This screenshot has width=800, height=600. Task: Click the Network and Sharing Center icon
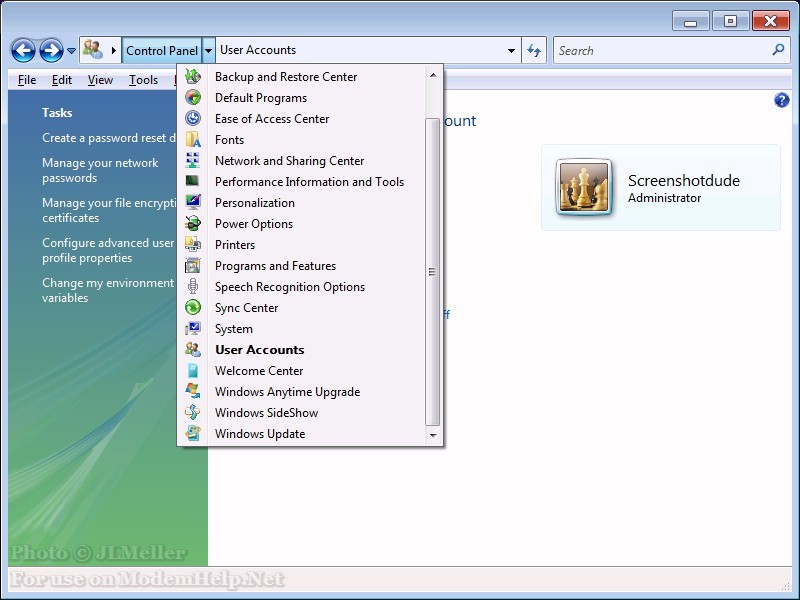tap(193, 160)
